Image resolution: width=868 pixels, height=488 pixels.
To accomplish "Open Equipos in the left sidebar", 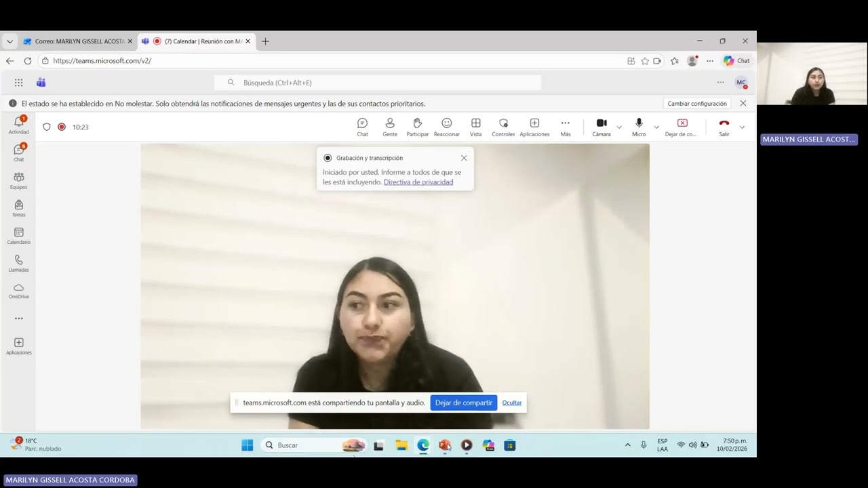I will click(x=18, y=180).
